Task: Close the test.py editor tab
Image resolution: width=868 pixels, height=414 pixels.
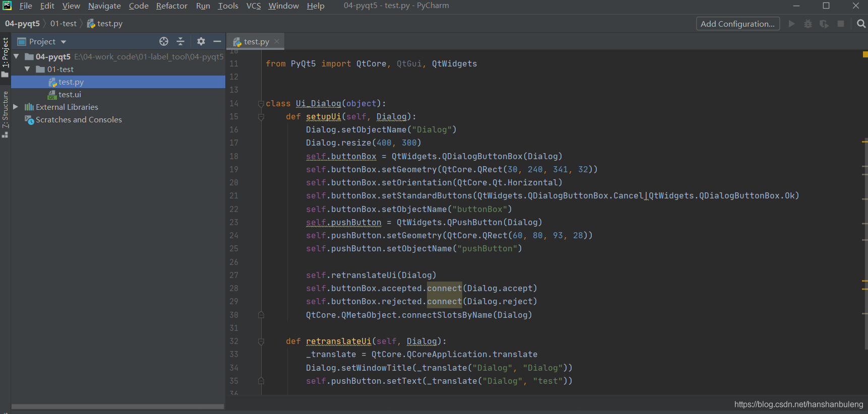Action: (277, 41)
